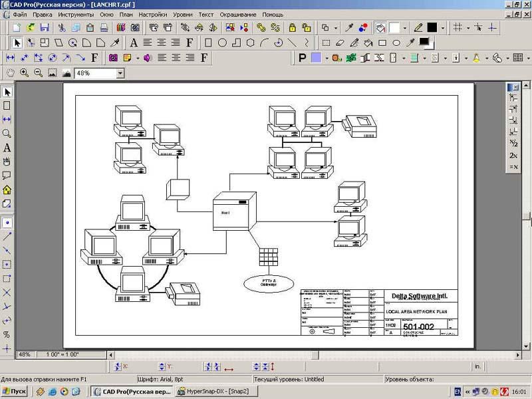
Task: Click the printer icon in main toolbar
Action: coord(104,28)
